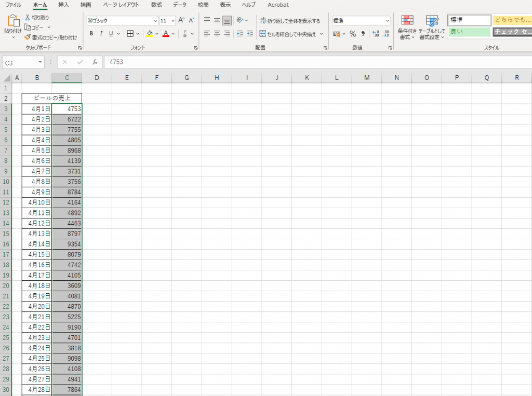Switch to the Acrobat tab
532x396 pixels.
pos(278,5)
